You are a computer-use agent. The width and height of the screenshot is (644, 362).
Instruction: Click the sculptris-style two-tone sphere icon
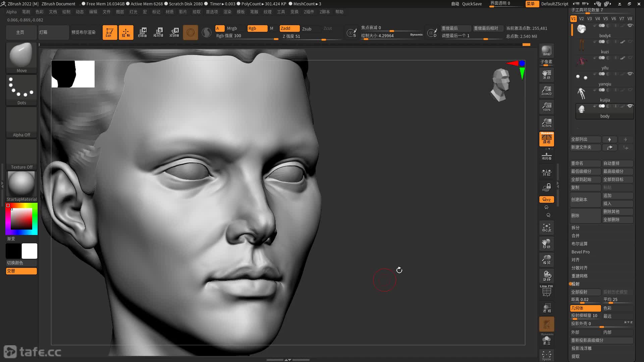tap(207, 33)
